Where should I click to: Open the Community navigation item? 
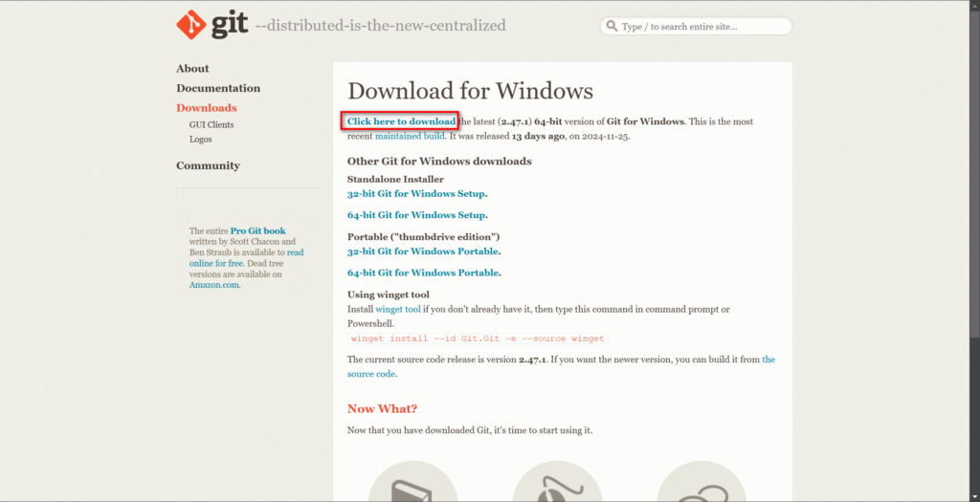point(208,165)
